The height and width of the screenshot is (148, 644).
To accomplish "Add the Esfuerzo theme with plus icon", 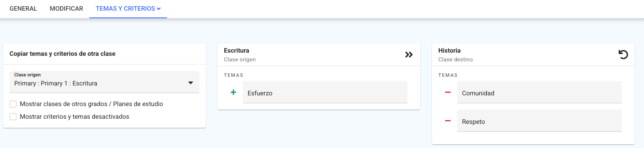I will click(x=233, y=92).
